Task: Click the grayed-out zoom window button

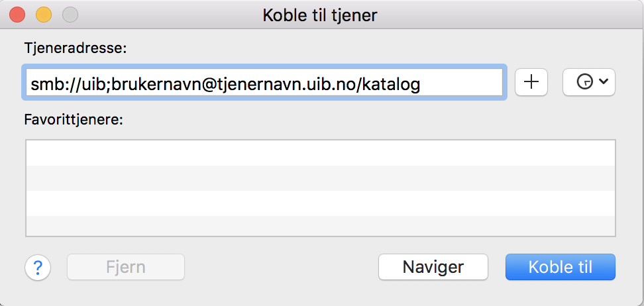Action: click(x=70, y=15)
